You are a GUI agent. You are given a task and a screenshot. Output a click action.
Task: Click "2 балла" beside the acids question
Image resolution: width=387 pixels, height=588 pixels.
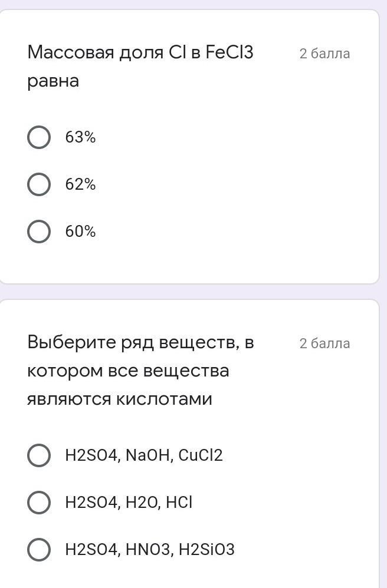[324, 343]
